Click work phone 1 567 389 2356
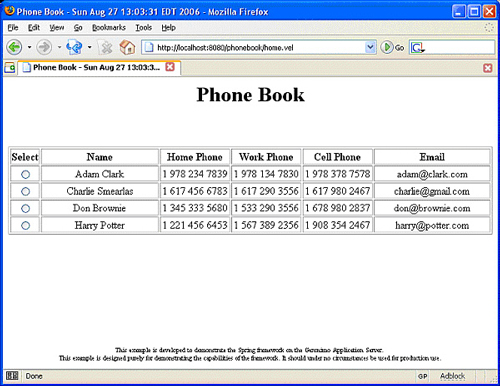500x386 pixels. coord(266,225)
